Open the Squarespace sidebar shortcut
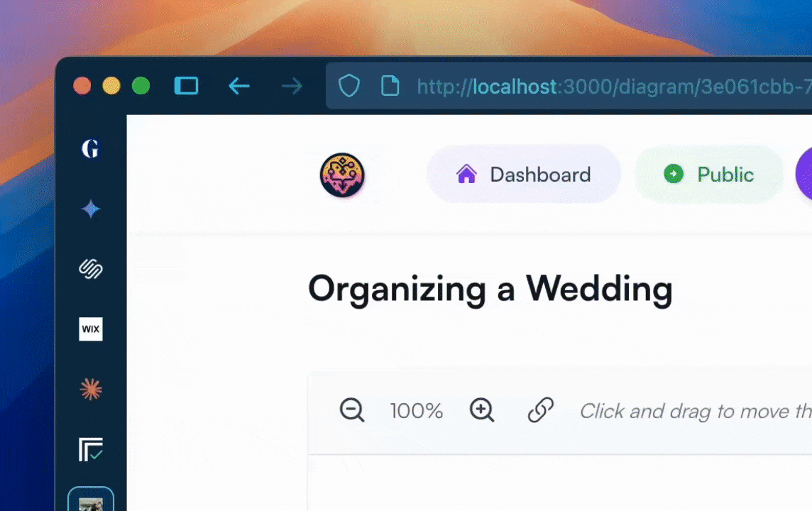This screenshot has height=511, width=812. pyautogui.click(x=91, y=269)
